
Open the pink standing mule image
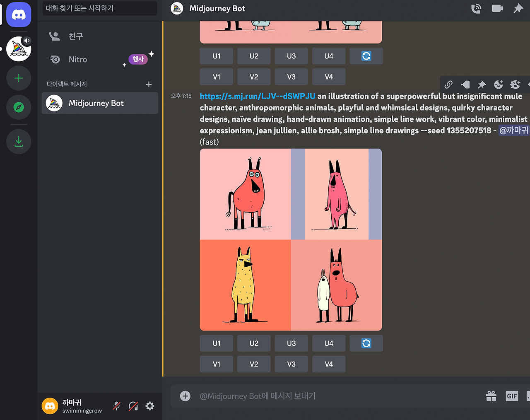[x=337, y=194]
